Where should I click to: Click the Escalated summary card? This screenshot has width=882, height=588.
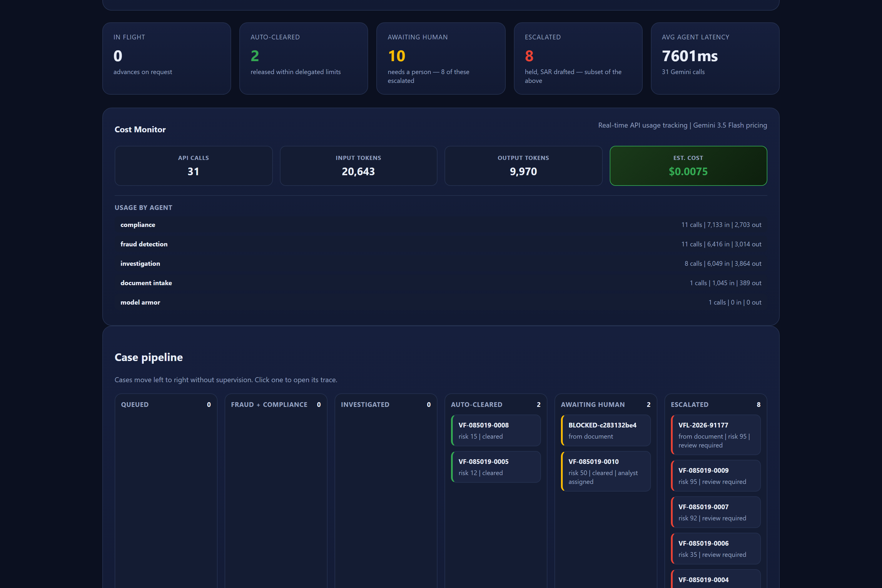(x=578, y=59)
